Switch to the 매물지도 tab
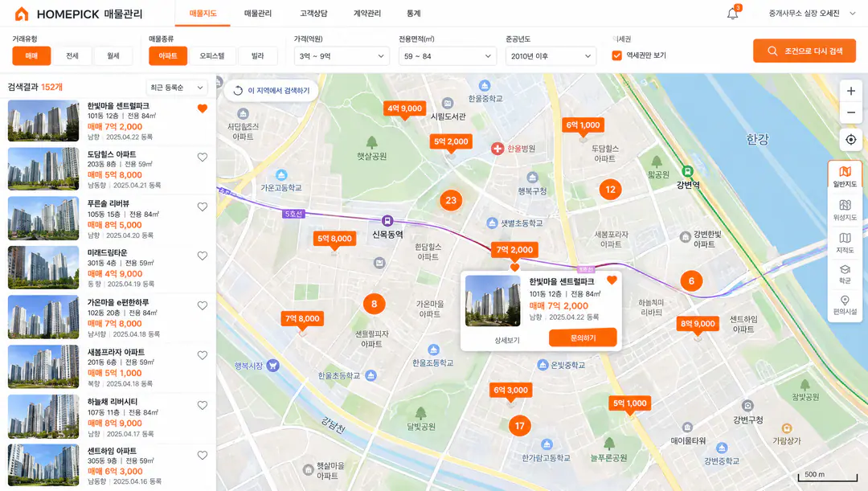 tap(203, 14)
